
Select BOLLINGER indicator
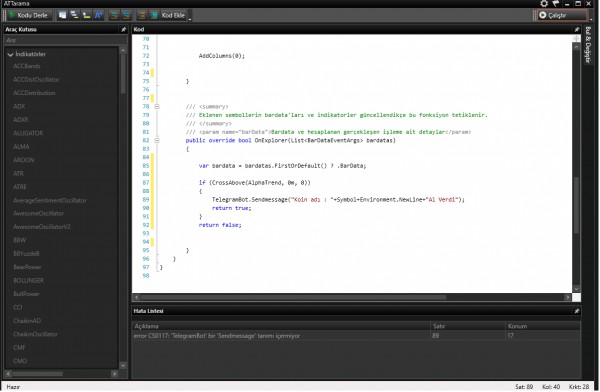28,280
